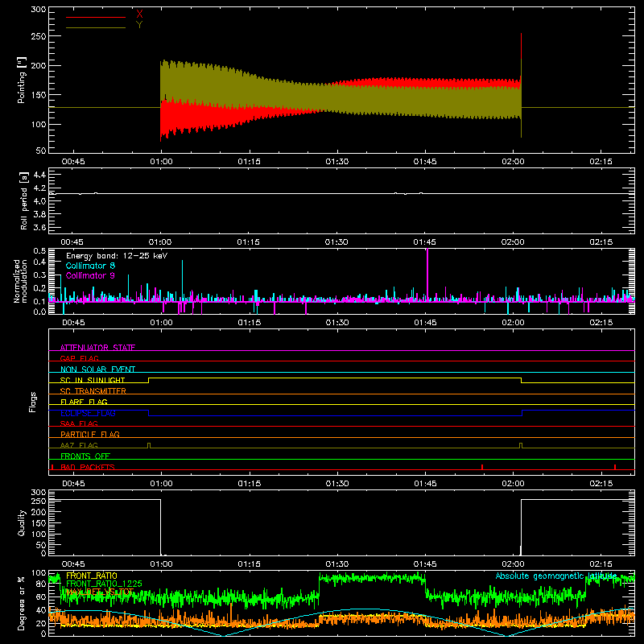Click the Quality drop edge at 01:00
Viewport: 644px width, 644px height.
pyautogui.click(x=160, y=527)
